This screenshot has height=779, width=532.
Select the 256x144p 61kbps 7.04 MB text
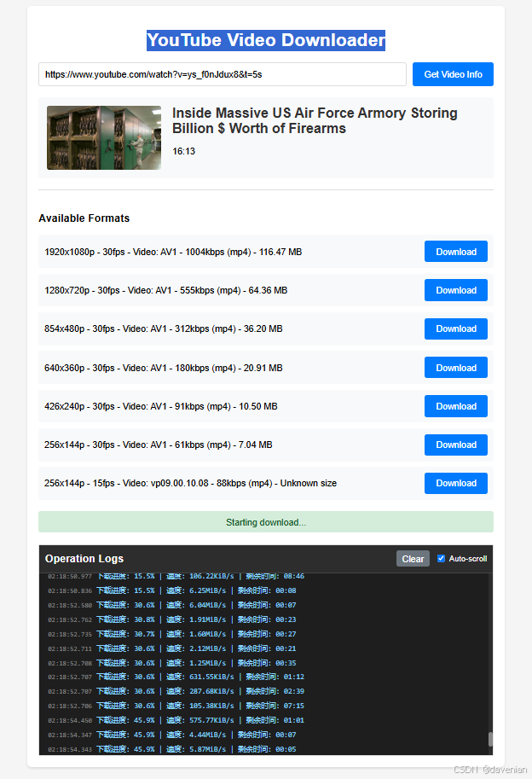(x=159, y=445)
